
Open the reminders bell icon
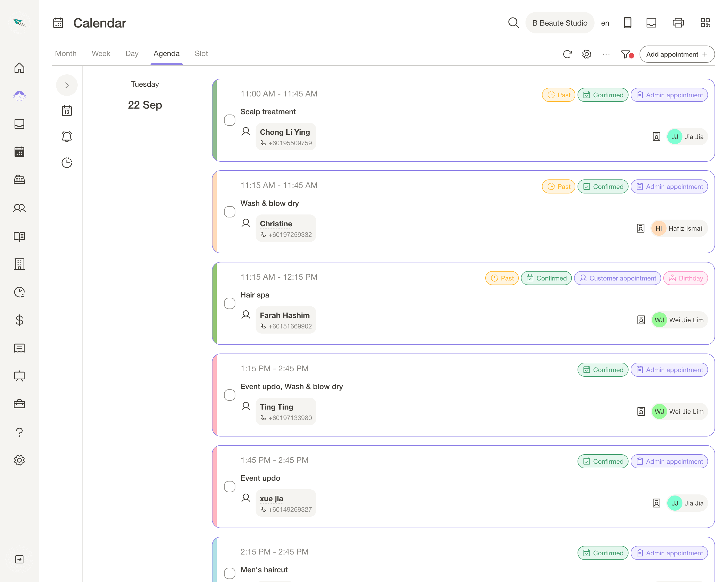67,137
